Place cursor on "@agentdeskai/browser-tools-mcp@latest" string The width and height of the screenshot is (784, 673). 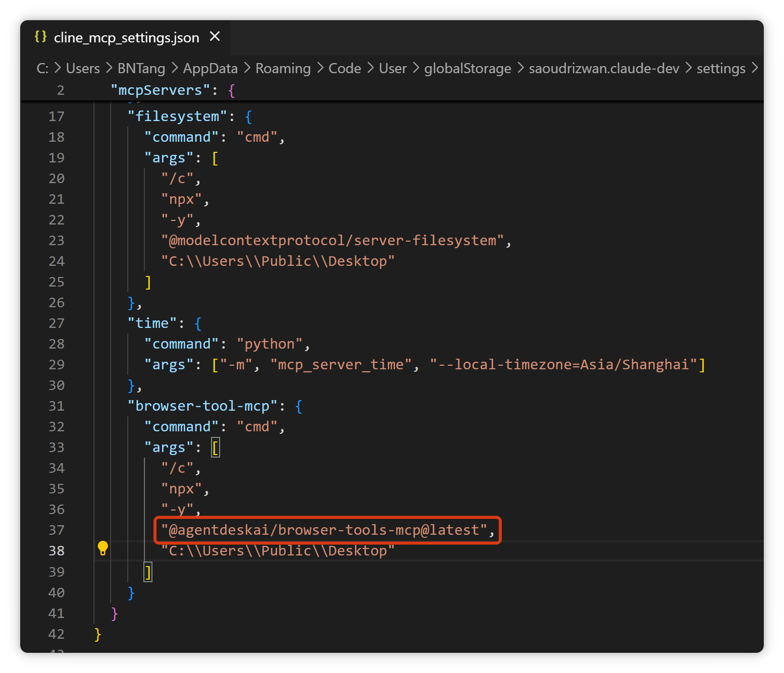pos(324,530)
